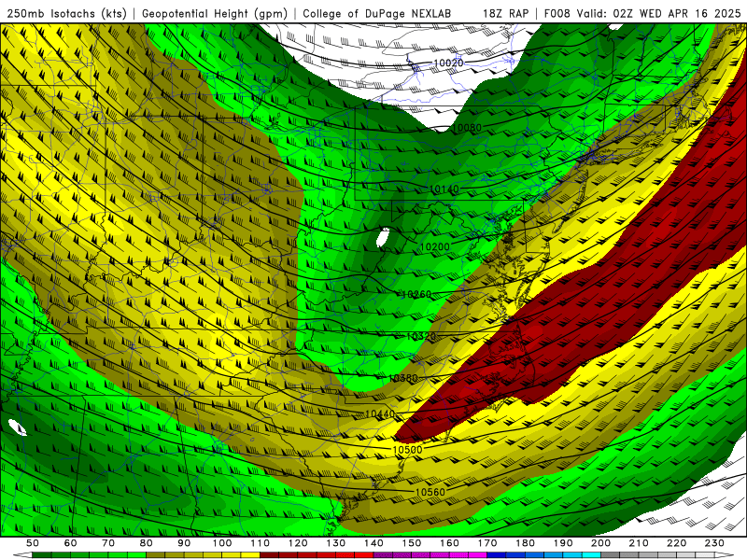Click the 'Valid: 02Z WED APR 16 2025' text
747x560 pixels.
tap(659, 13)
